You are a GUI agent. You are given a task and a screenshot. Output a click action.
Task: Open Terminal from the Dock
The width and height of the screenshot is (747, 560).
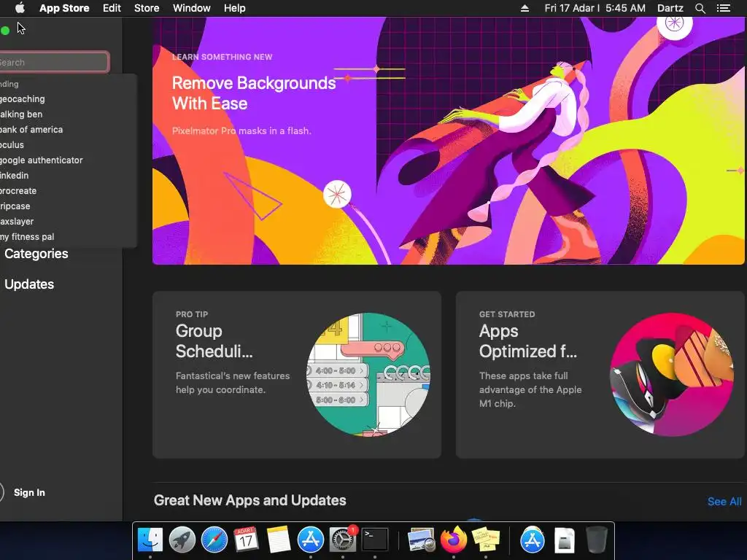pos(375,540)
